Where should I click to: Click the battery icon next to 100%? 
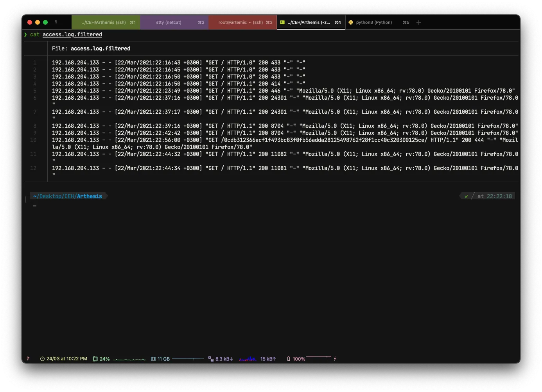[x=289, y=359]
